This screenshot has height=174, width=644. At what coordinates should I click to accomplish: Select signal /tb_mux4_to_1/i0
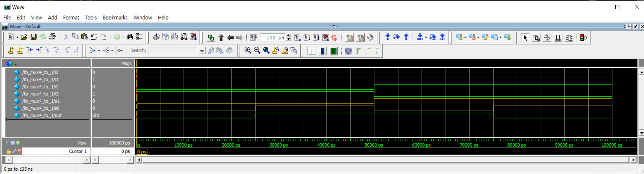40,72
